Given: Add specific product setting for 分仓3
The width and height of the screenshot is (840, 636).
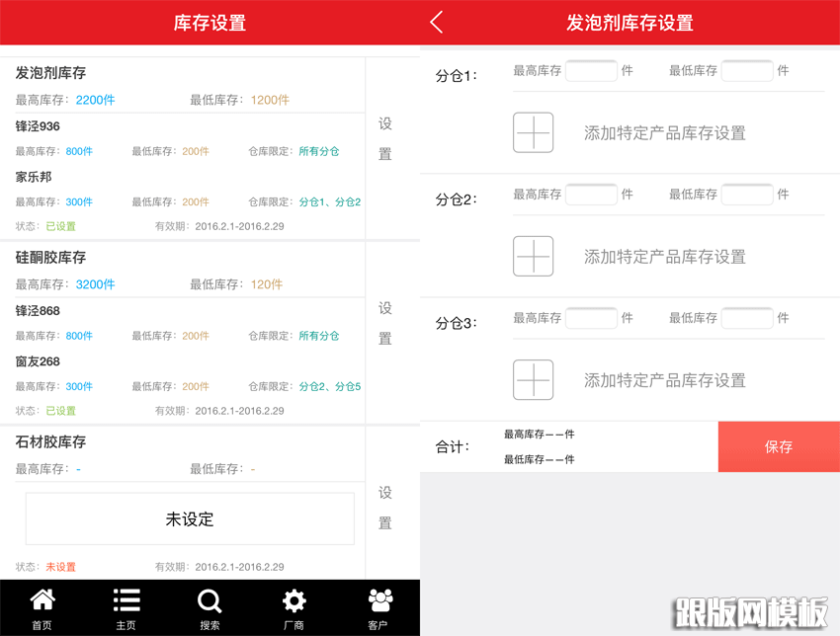Looking at the screenshot, I should 534,379.
